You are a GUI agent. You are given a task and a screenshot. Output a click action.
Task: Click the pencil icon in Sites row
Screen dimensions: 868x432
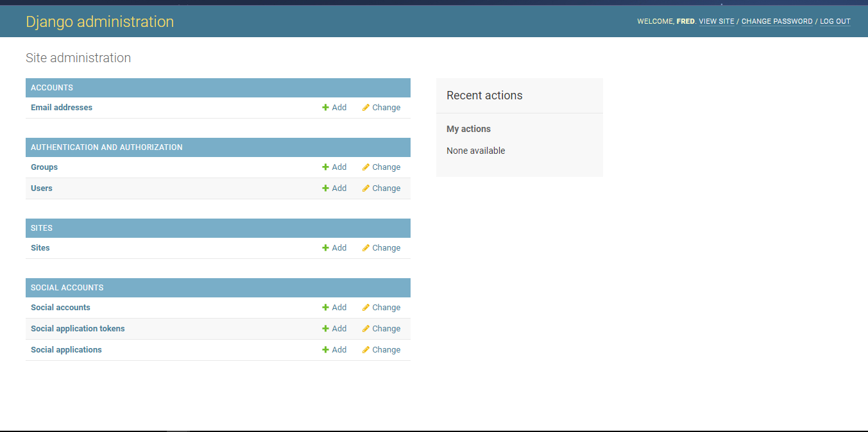click(x=366, y=248)
